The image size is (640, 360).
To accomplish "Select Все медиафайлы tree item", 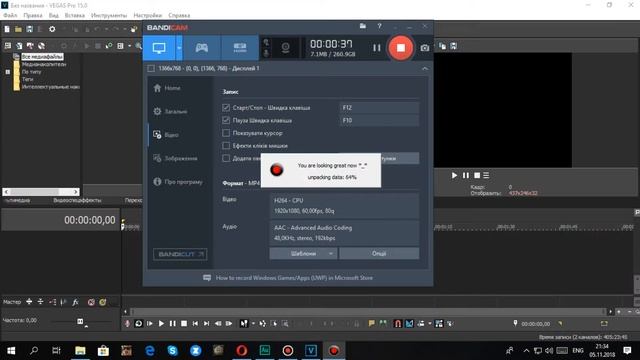I will tap(42, 56).
